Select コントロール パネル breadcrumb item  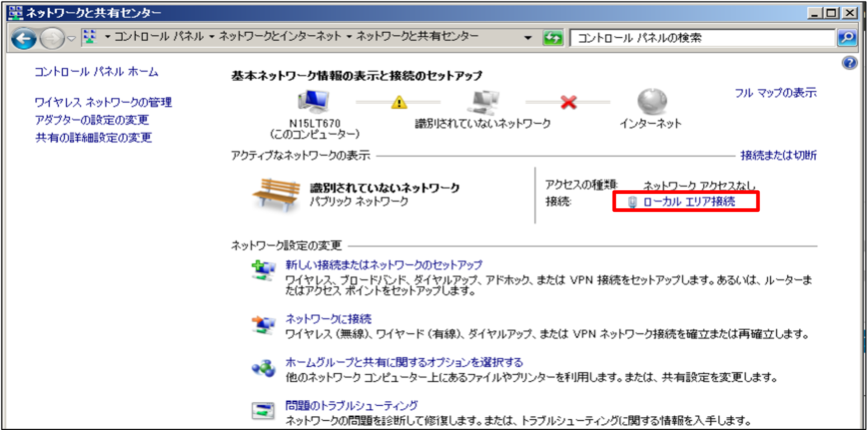point(159,36)
